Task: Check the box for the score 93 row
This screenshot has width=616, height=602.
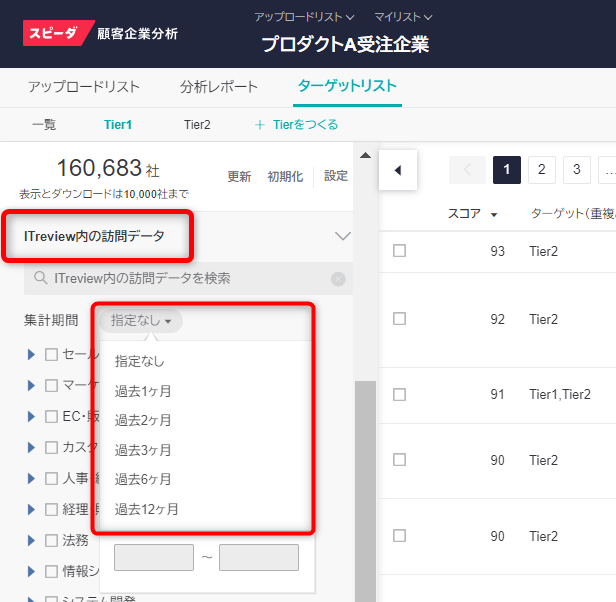Action: coord(399,251)
